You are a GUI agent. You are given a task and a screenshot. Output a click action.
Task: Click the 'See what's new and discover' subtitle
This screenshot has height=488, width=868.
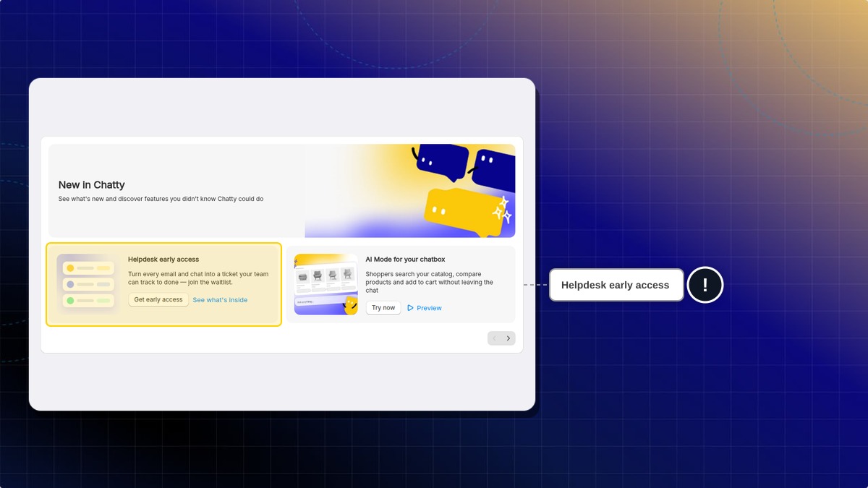pyautogui.click(x=161, y=199)
